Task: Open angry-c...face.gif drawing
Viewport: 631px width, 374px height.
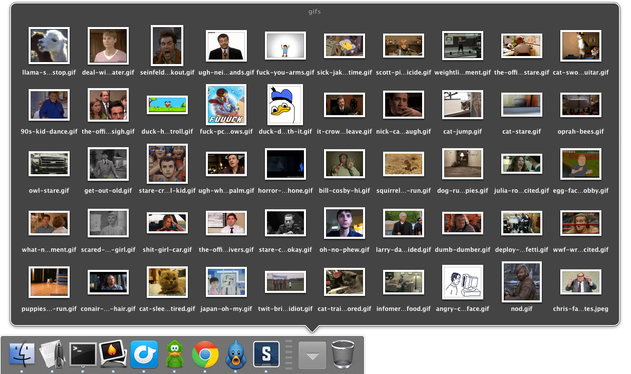Action: tap(462, 282)
